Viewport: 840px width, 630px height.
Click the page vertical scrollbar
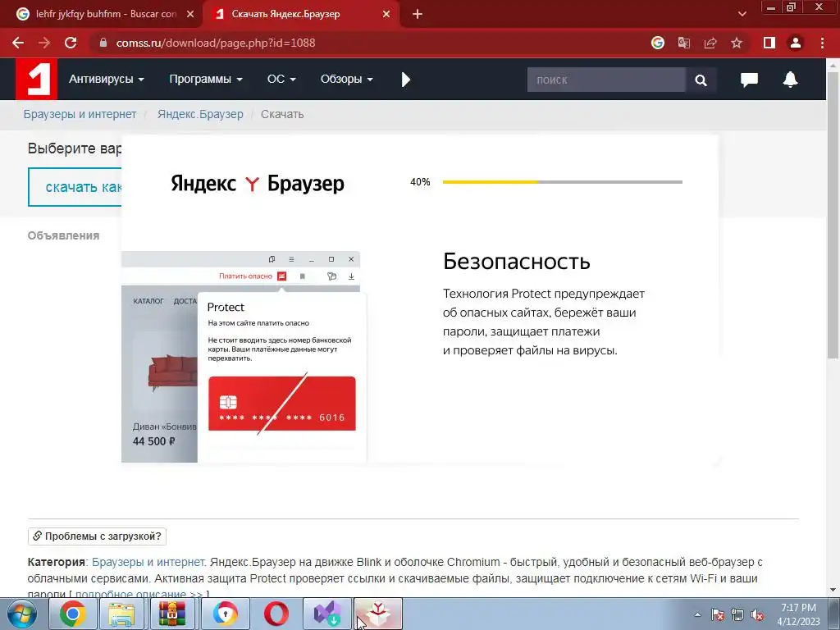[833, 214]
